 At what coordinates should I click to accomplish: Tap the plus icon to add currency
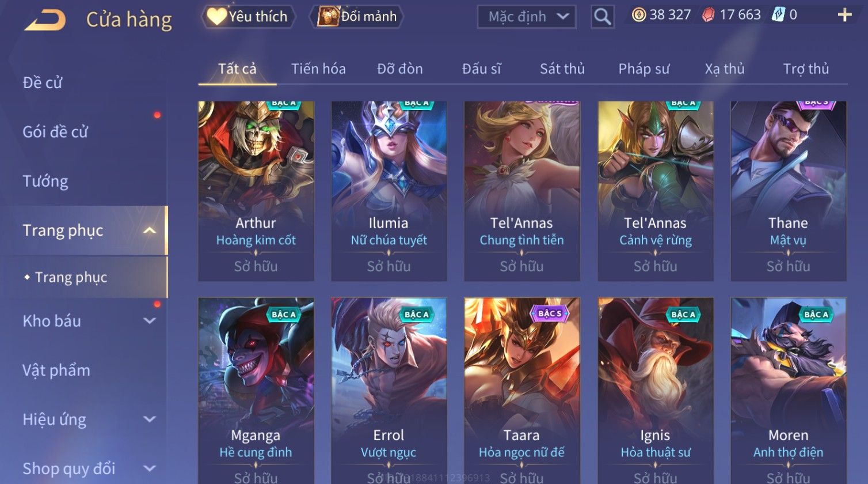click(844, 15)
